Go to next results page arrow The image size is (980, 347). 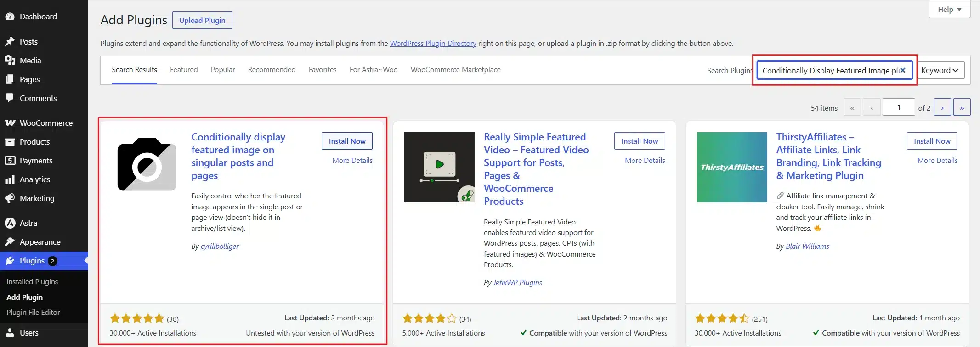click(x=942, y=107)
